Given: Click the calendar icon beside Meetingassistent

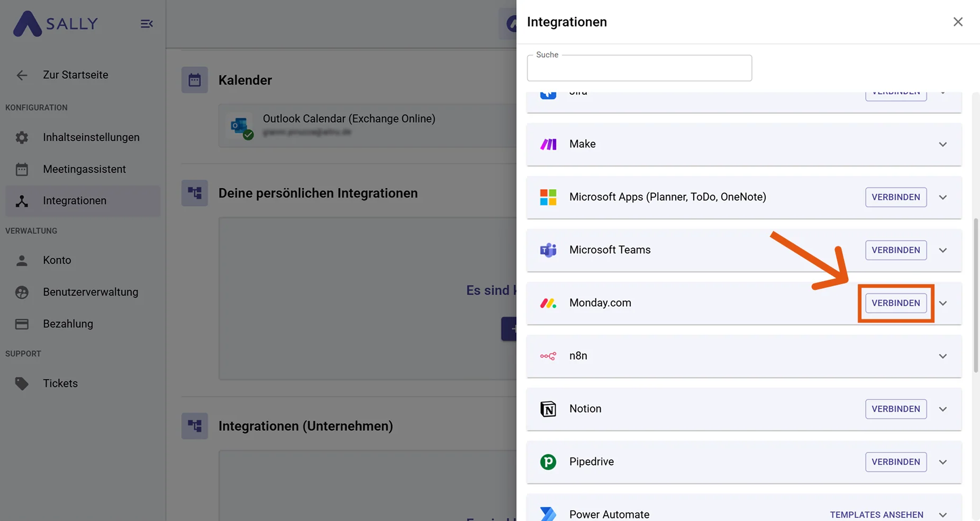Looking at the screenshot, I should (22, 169).
